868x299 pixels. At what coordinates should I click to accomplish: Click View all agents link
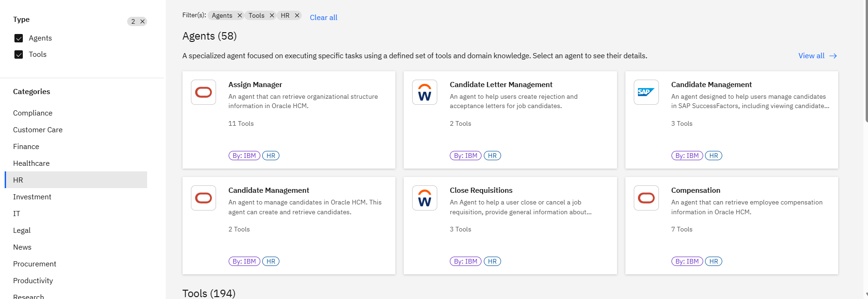point(817,56)
